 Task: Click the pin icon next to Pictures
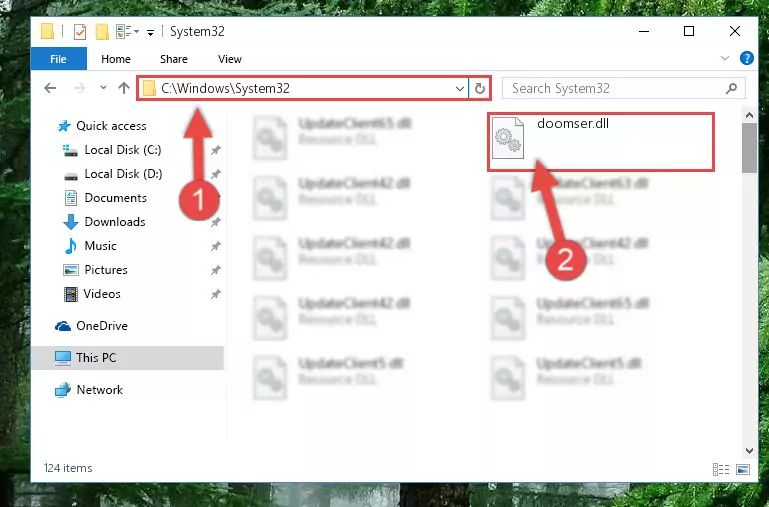tap(215, 270)
